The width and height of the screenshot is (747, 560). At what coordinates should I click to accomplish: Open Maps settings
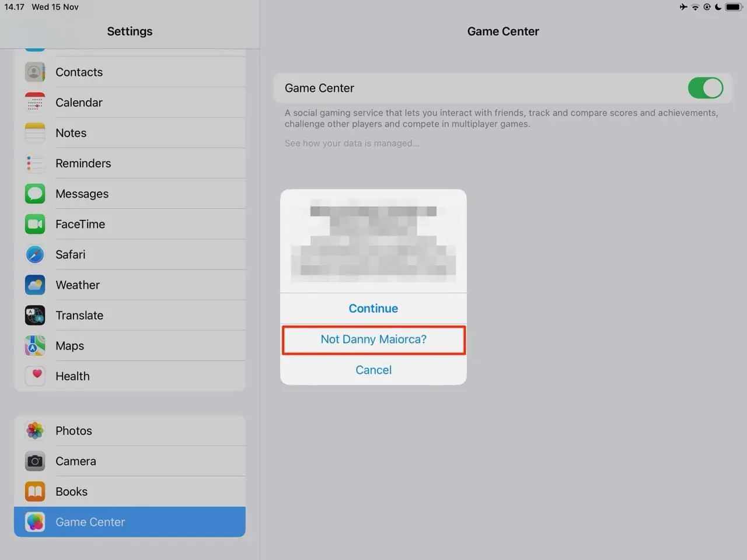point(69,345)
